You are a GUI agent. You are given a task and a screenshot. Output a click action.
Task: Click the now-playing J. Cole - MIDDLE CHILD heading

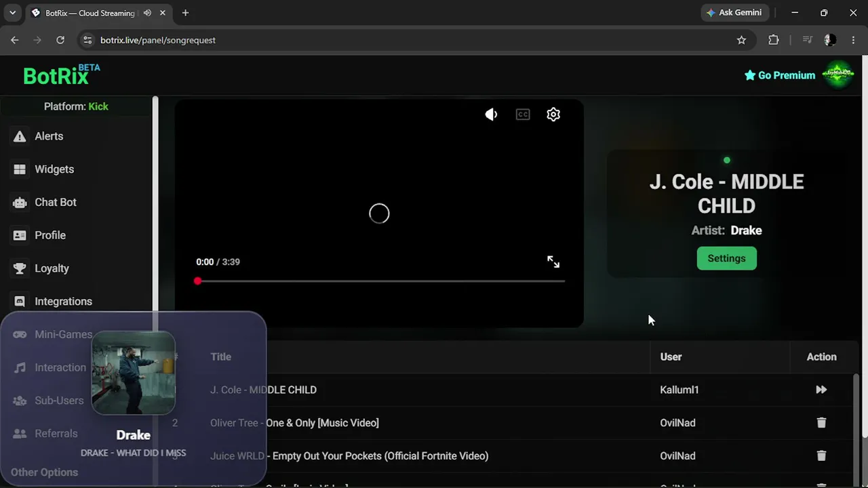(x=726, y=194)
